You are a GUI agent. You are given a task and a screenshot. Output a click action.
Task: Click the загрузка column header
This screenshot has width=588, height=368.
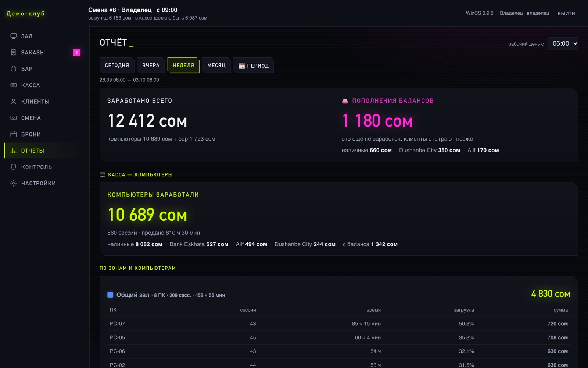(x=464, y=310)
